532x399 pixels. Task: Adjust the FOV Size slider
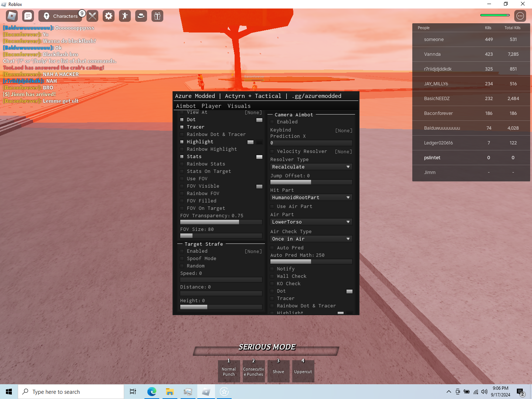pyautogui.click(x=221, y=236)
